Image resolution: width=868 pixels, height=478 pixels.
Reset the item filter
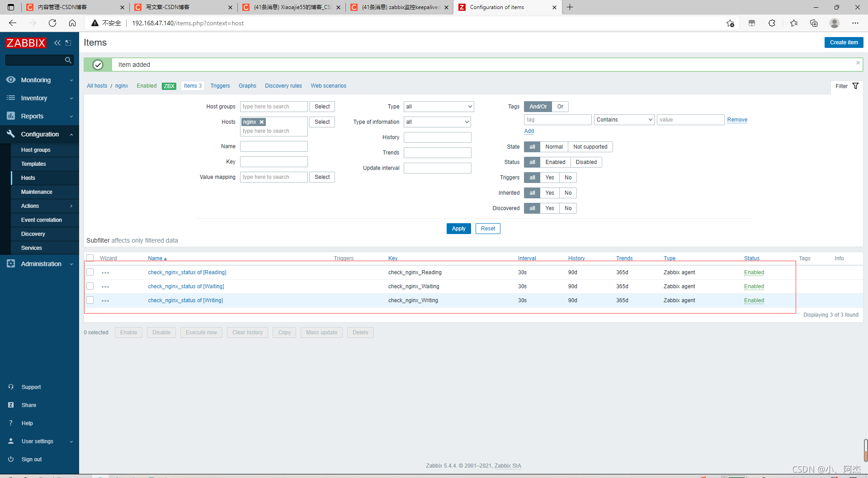(488, 229)
